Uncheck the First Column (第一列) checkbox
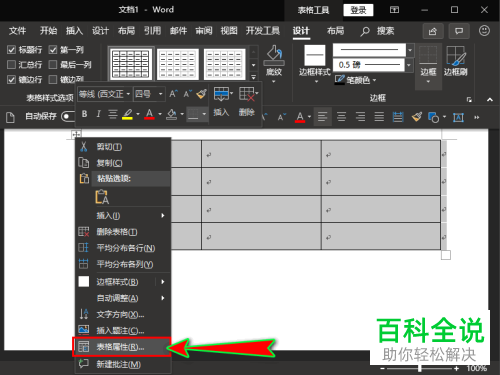This screenshot has width=500, height=375. [x=53, y=50]
